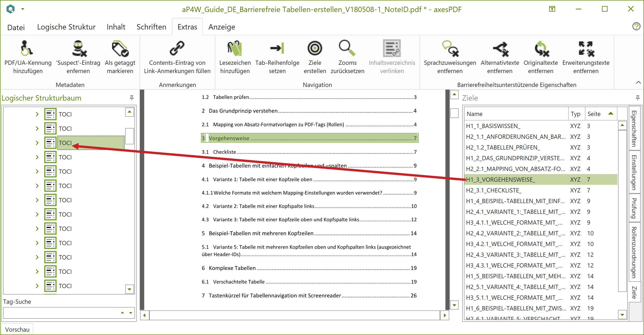This screenshot has width=644, height=335.
Task: Click TOC entry 3.1 Checkliste in document
Action: (x=309, y=152)
